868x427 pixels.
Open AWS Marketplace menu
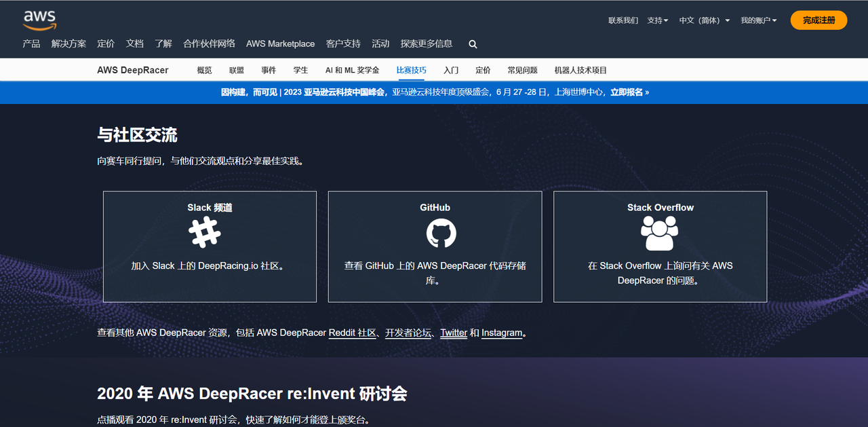click(280, 43)
